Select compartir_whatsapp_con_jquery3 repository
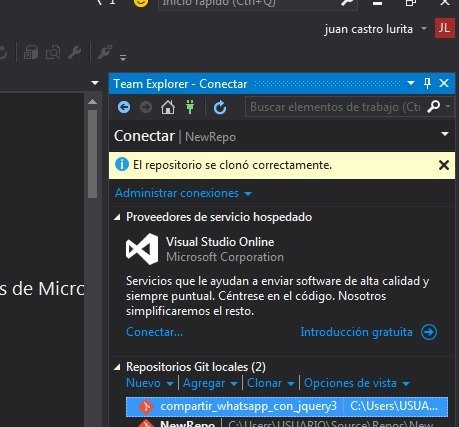459x427 pixels. click(x=287, y=406)
